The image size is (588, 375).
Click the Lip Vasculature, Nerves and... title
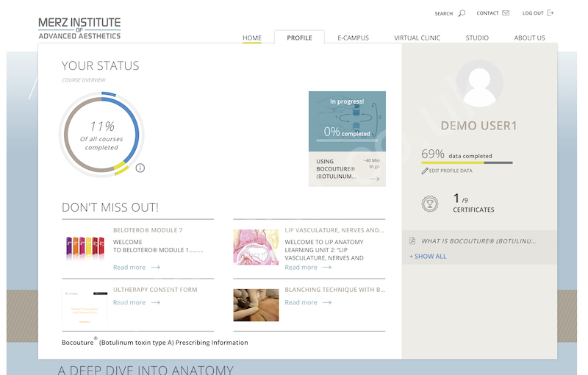[334, 230]
